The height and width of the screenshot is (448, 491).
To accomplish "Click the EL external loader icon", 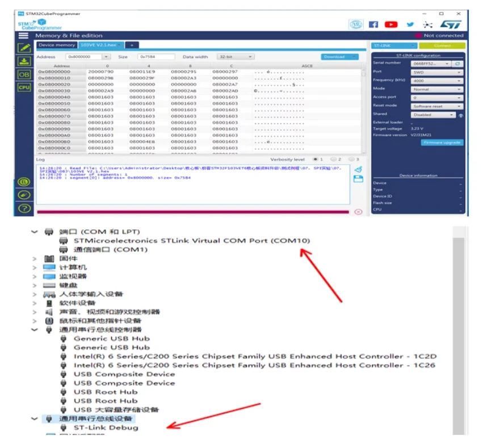I will point(24,182).
